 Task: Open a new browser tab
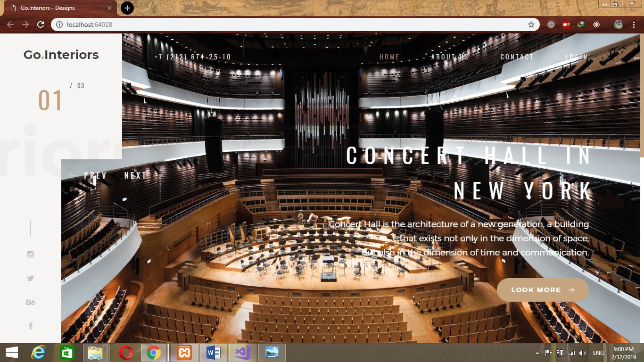127,8
